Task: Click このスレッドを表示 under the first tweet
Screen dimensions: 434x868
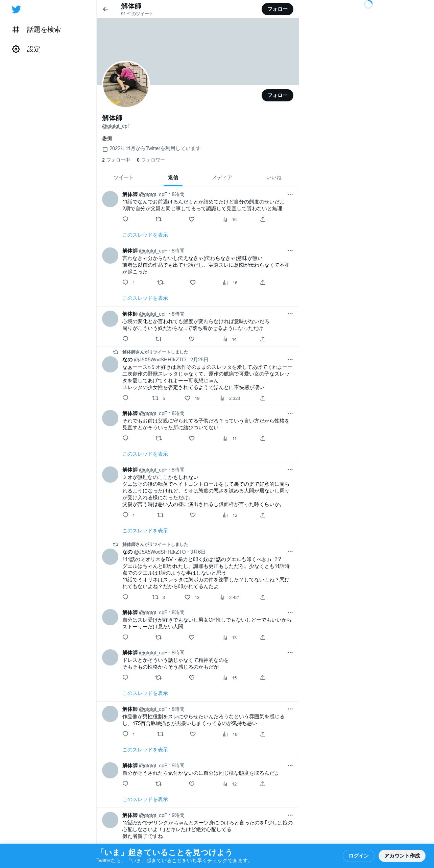Action: coord(145,235)
